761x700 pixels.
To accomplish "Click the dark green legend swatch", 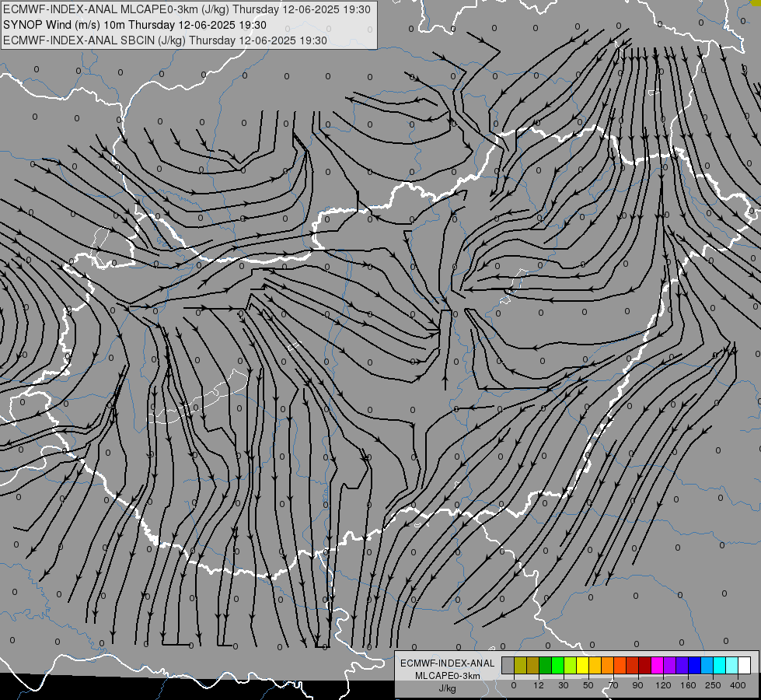I will tap(546, 665).
